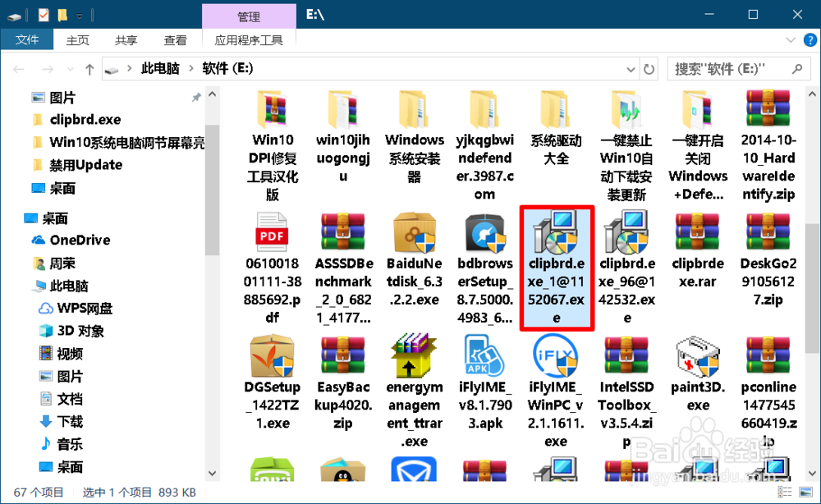Select iFlyIME_WinPC_v2.1.1611.exe file

556,392
